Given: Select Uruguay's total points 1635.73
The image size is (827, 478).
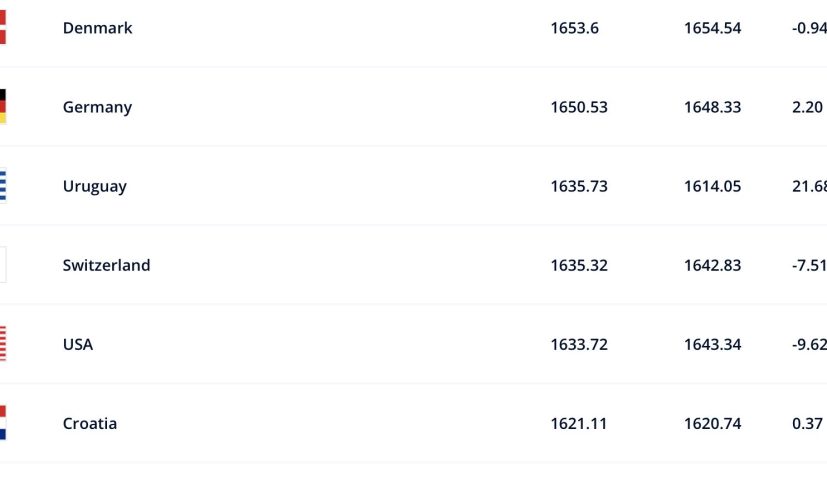Looking at the screenshot, I should [579, 186].
